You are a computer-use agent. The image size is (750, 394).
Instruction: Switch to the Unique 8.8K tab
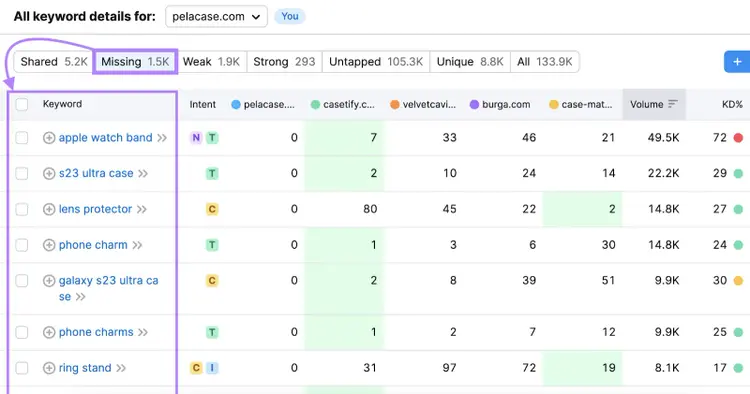(x=470, y=62)
